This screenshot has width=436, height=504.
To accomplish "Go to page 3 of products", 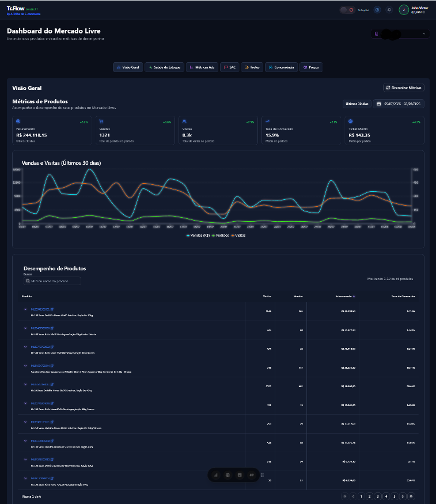I will (x=378, y=497).
